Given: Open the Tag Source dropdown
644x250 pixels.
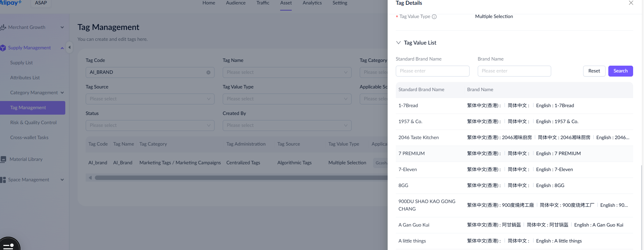Looking at the screenshot, I should 150,99.
